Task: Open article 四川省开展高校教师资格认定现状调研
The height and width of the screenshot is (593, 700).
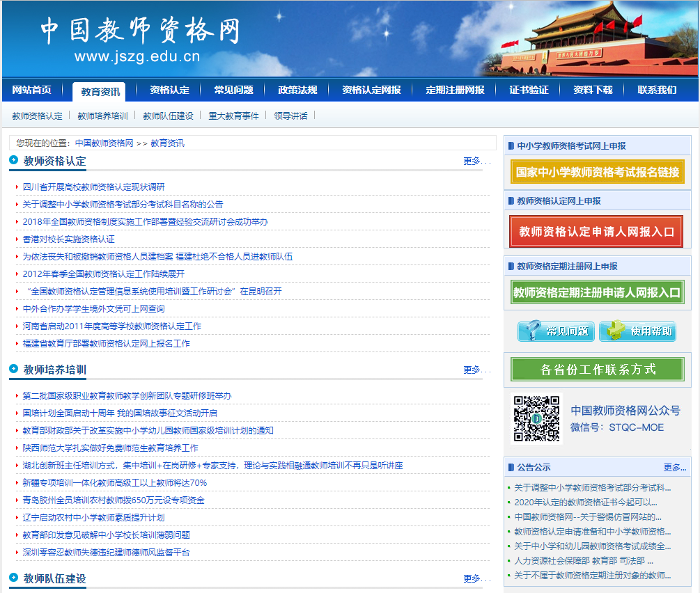Action: click(x=94, y=187)
